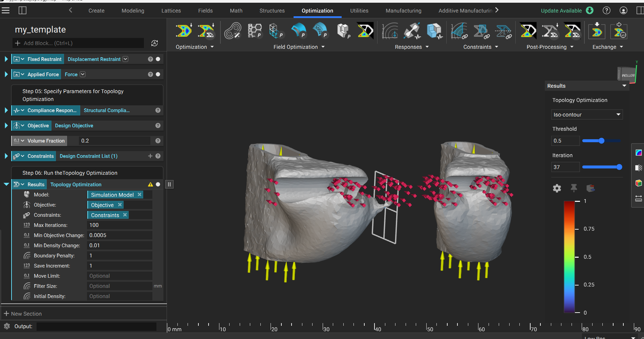
Task: Click the Threshold slider handle
Action: 601,141
